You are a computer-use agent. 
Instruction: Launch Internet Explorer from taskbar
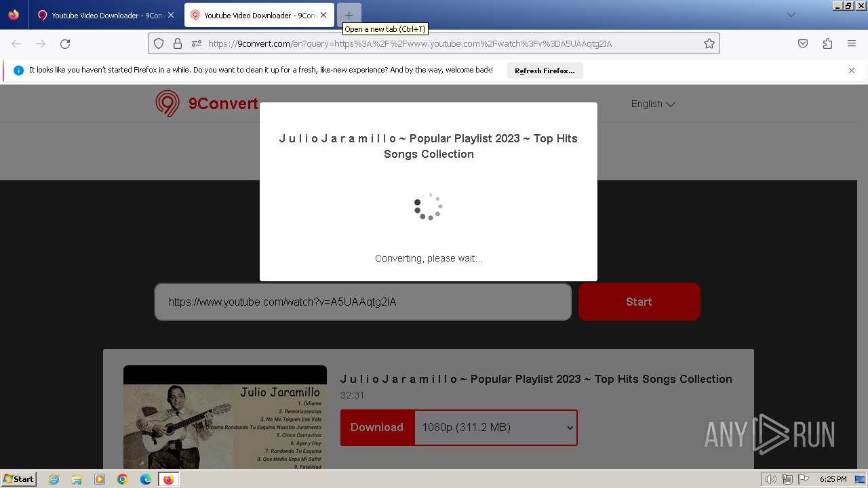[54, 479]
